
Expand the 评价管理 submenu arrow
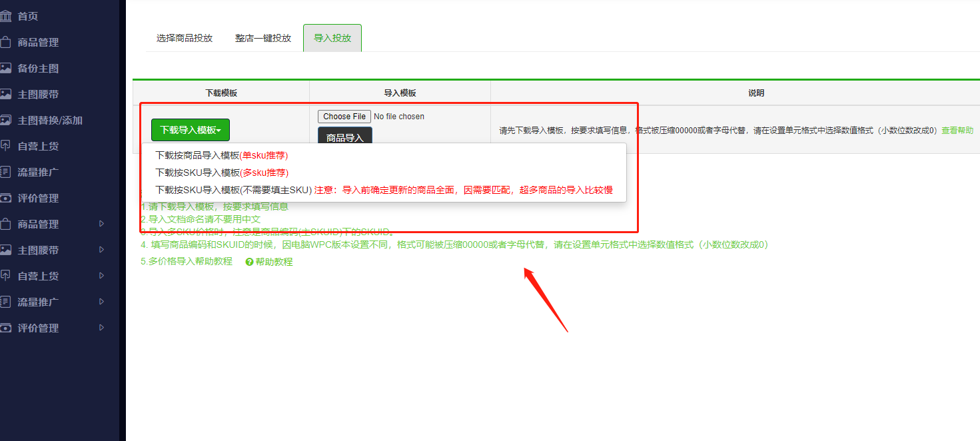click(102, 328)
